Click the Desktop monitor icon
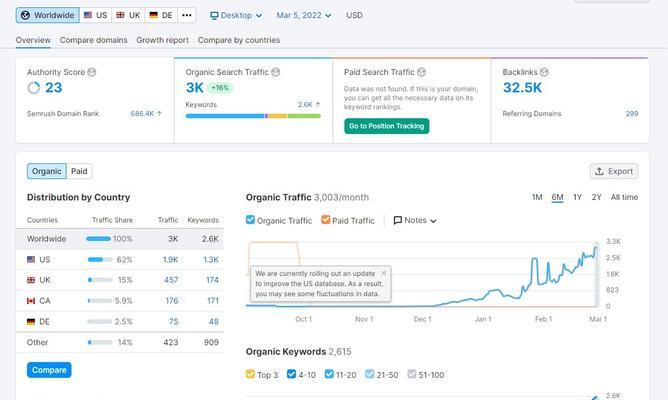This screenshot has width=668, height=400. coord(214,16)
